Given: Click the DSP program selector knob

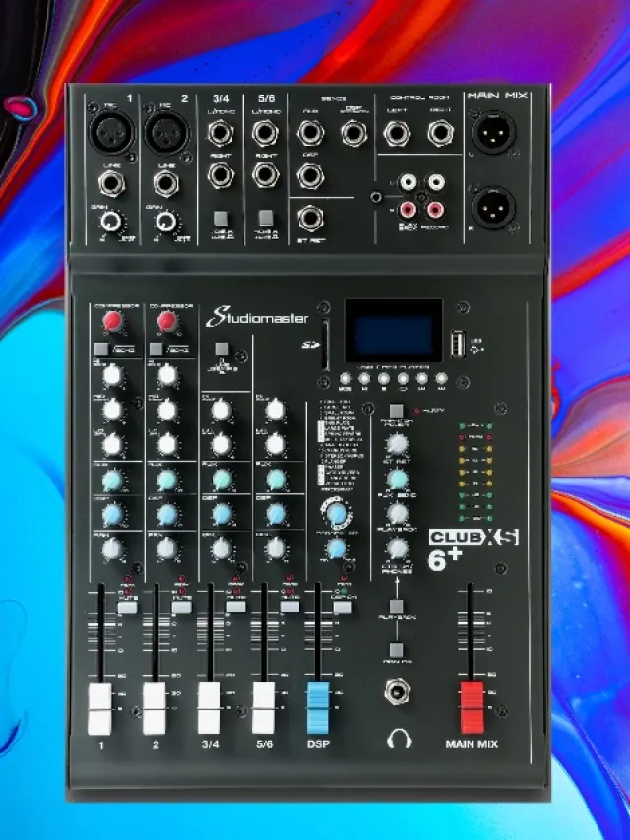Looking at the screenshot, I should (337, 514).
